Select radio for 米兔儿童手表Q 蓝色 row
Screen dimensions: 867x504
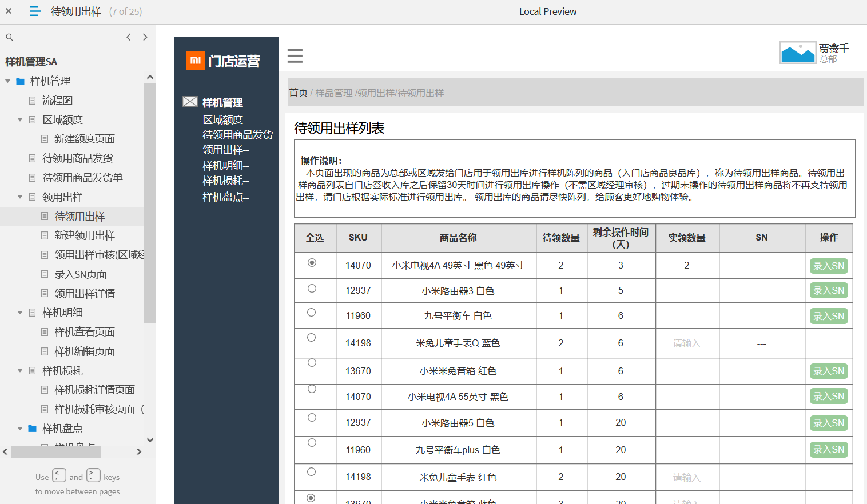click(311, 338)
